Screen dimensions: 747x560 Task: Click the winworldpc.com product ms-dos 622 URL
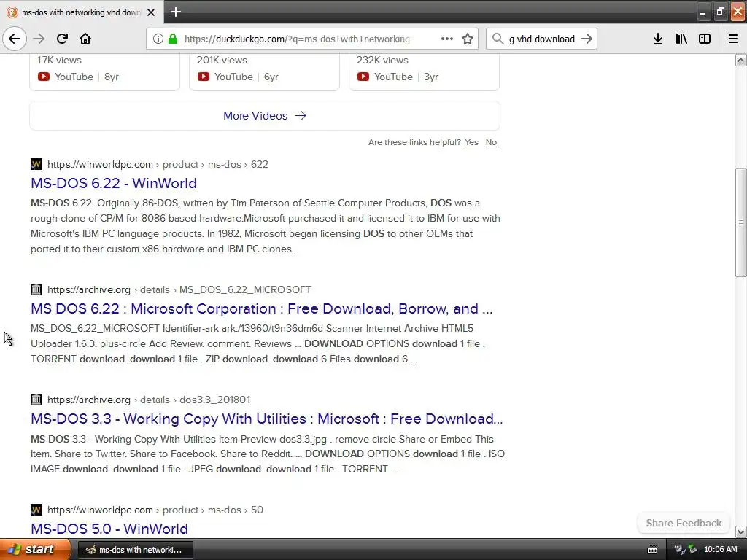tap(158, 164)
